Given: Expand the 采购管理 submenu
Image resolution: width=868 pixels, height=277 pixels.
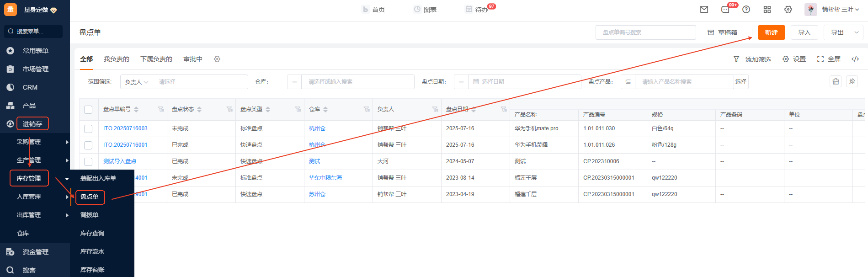Looking at the screenshot, I should click(67, 142).
